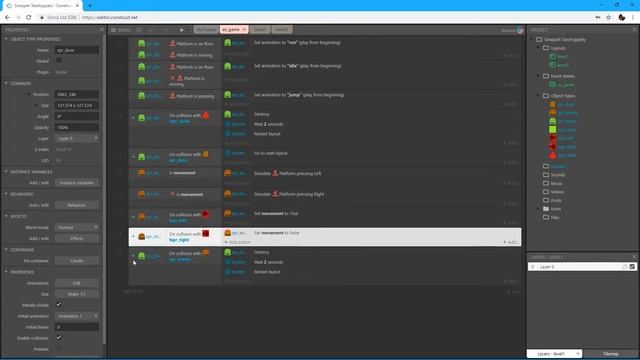Click the Create container button
The image size is (640, 360).
pos(77,260)
